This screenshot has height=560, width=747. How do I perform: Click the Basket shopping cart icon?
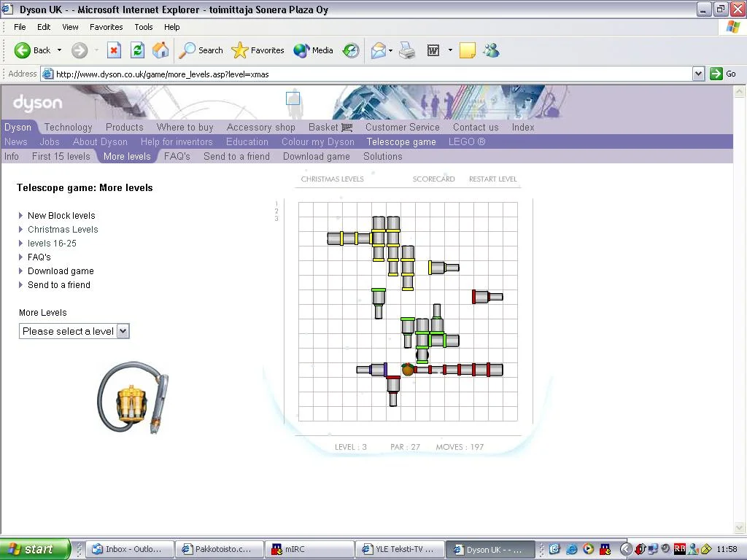[x=347, y=127]
